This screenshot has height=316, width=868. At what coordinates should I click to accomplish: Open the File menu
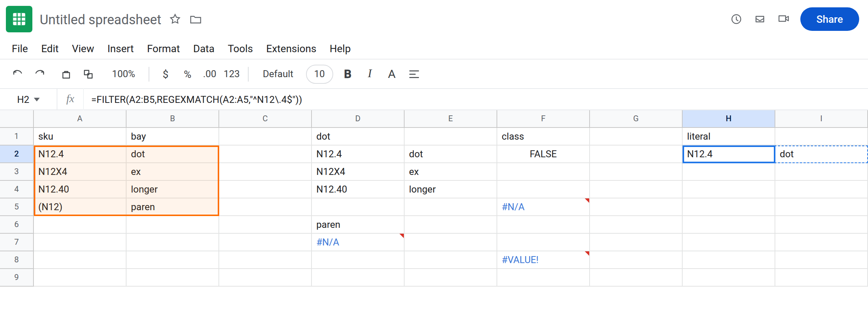(x=20, y=49)
